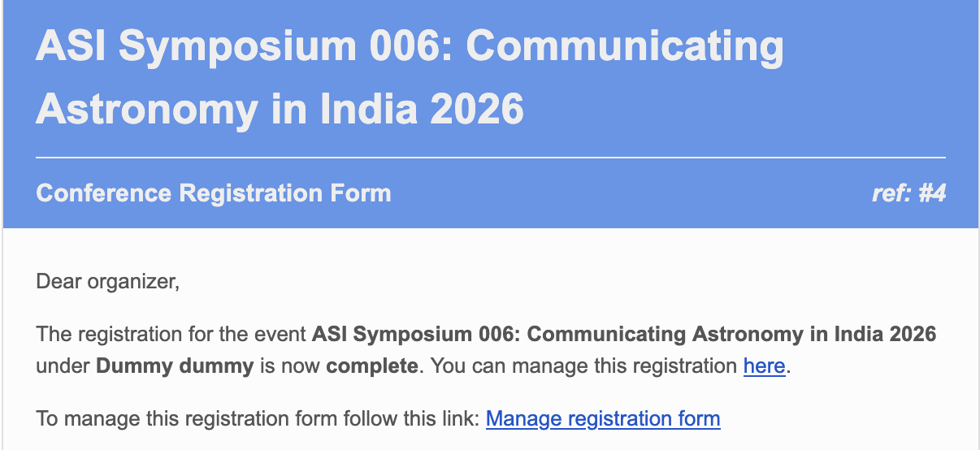Click the "Dear organizer," greeting line
This screenshot has width=980, height=450.
pos(107,282)
